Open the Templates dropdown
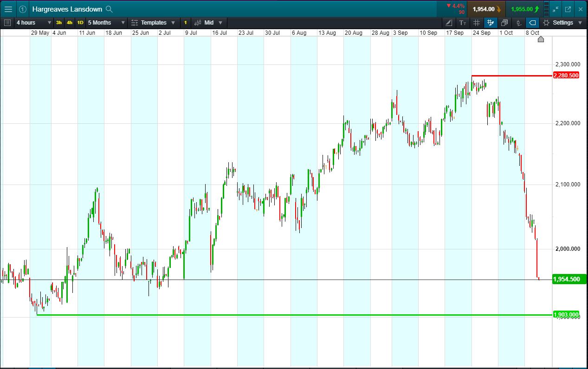The height and width of the screenshot is (369, 588). pyautogui.click(x=153, y=22)
